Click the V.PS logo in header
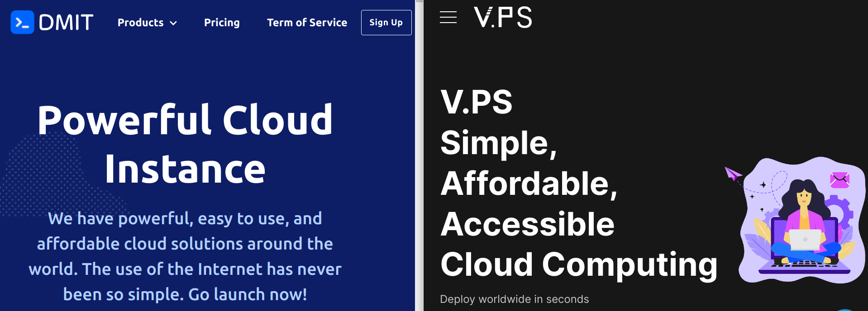 point(503,18)
